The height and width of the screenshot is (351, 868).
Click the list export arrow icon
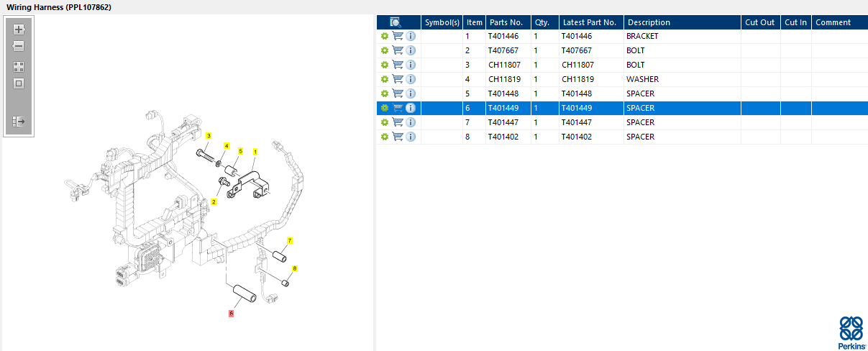(x=19, y=122)
